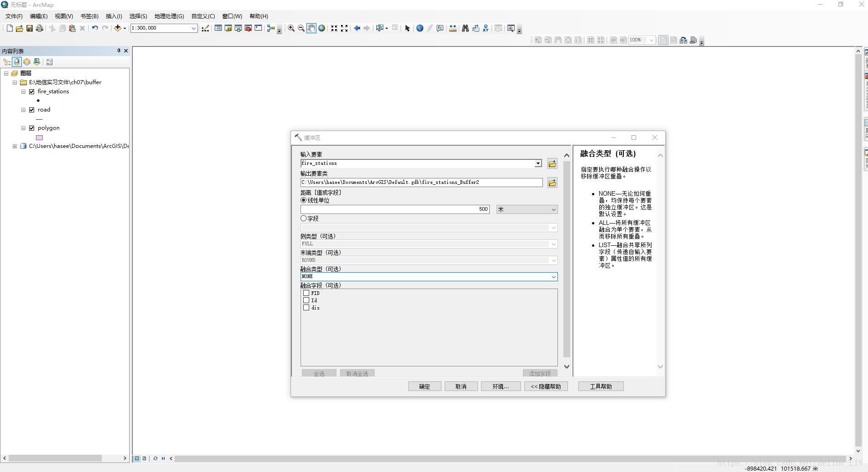This screenshot has height=472, width=868.
Task: Open the ArcToolbox window icon
Action: tap(248, 28)
